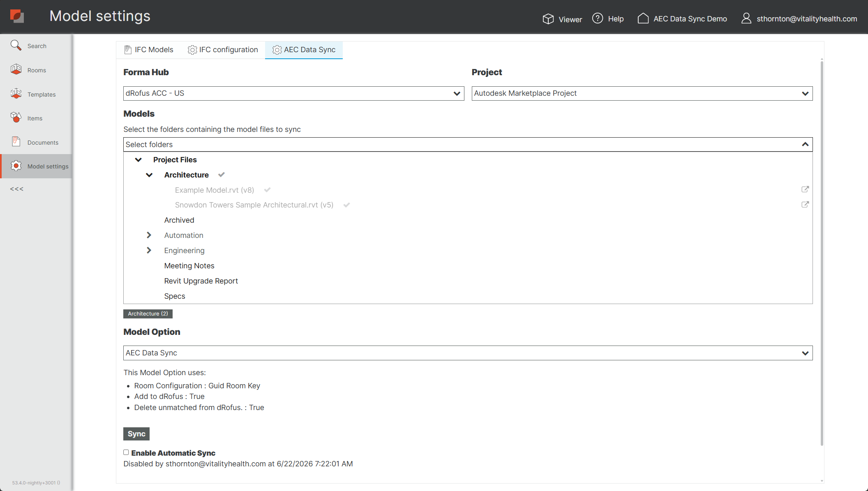The height and width of the screenshot is (491, 868).
Task: Expand the Engineering folder
Action: (x=149, y=251)
